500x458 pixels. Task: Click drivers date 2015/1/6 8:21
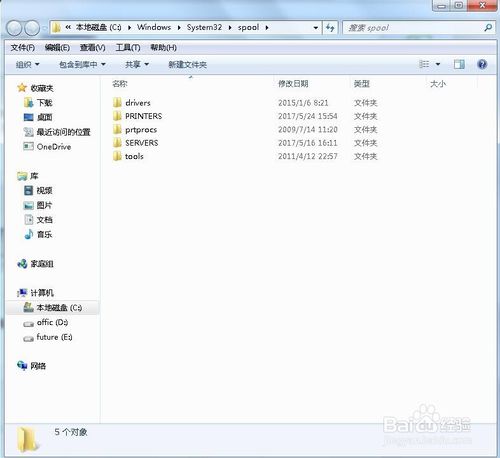[303, 103]
